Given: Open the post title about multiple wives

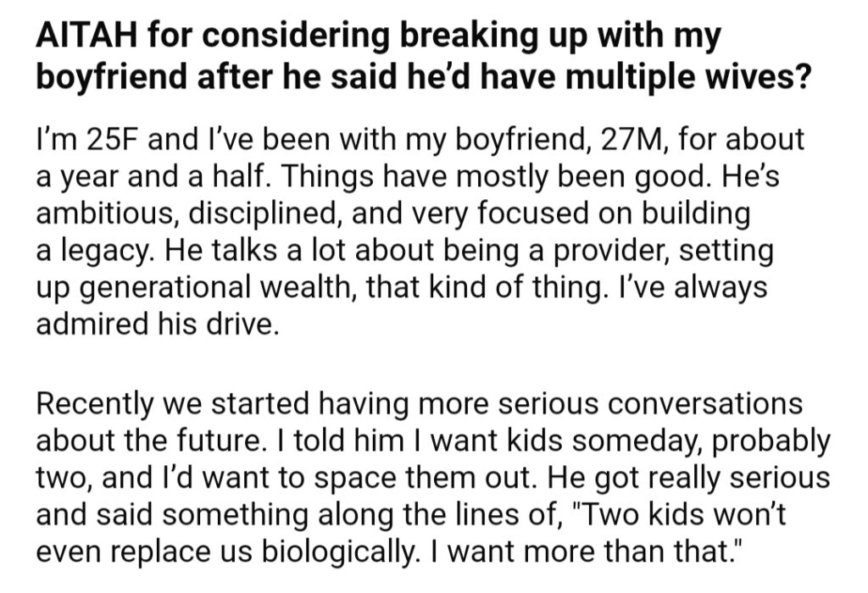Looking at the screenshot, I should click(424, 57).
